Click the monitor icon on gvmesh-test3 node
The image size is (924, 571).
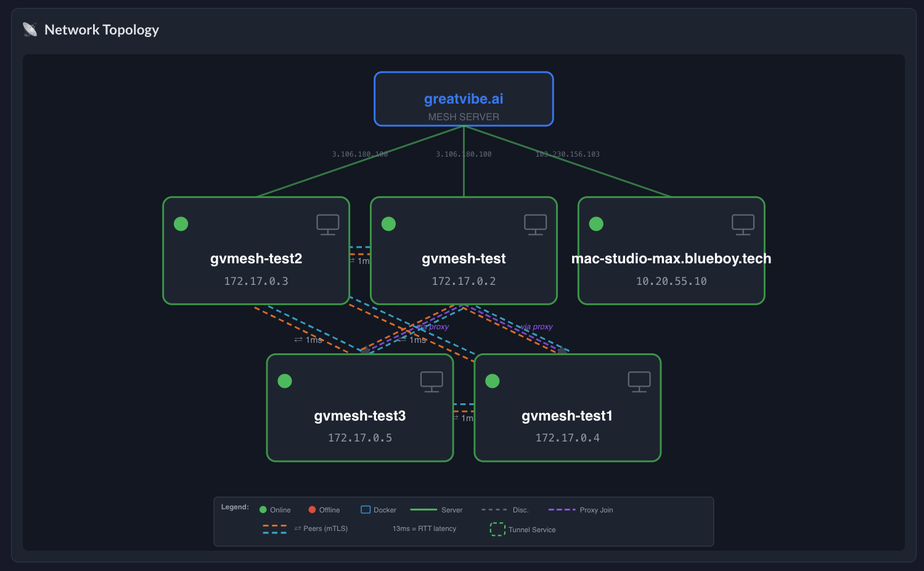pyautogui.click(x=431, y=381)
